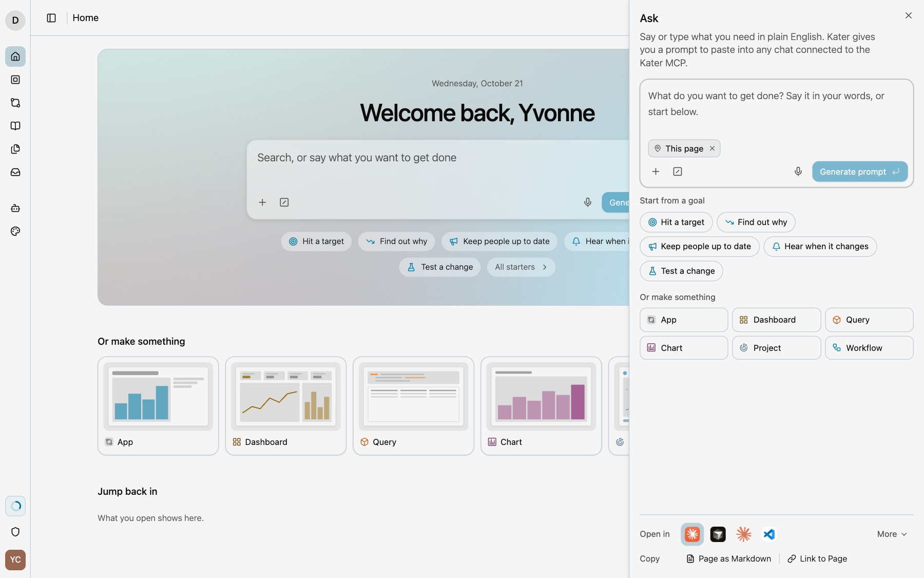
Task: Click Generate prompt button
Action: pos(860,172)
